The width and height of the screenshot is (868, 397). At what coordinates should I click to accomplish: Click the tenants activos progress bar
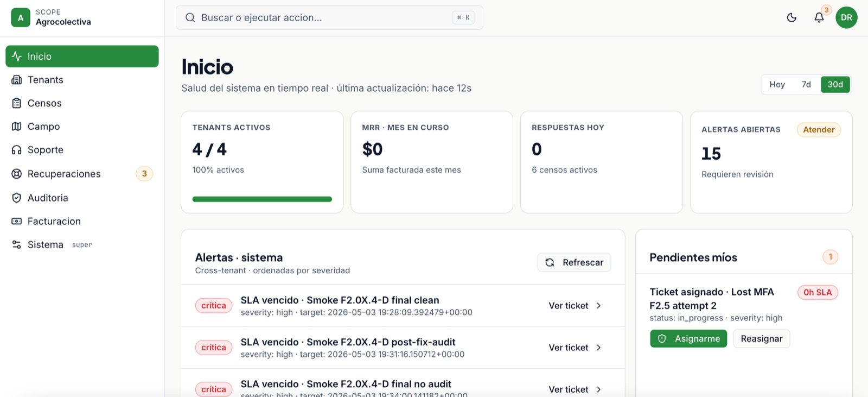[262, 199]
